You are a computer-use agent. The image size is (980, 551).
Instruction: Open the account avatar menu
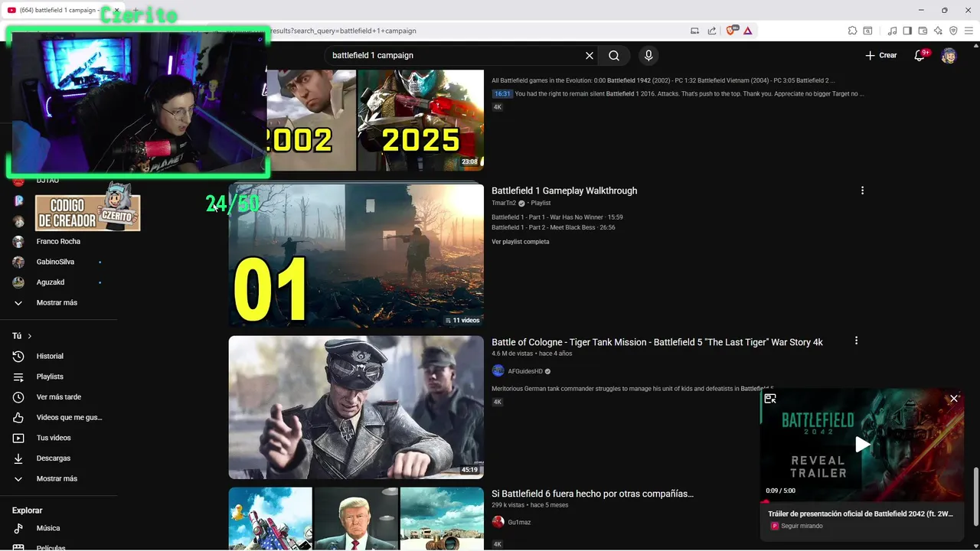pyautogui.click(x=949, y=56)
